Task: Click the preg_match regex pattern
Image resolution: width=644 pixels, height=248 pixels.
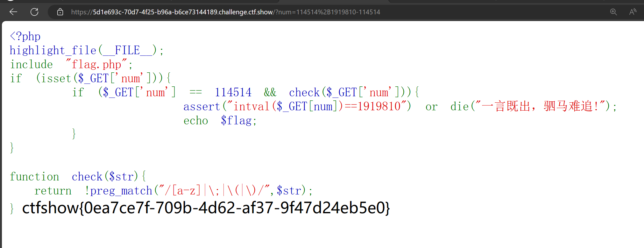Action: click(x=215, y=191)
